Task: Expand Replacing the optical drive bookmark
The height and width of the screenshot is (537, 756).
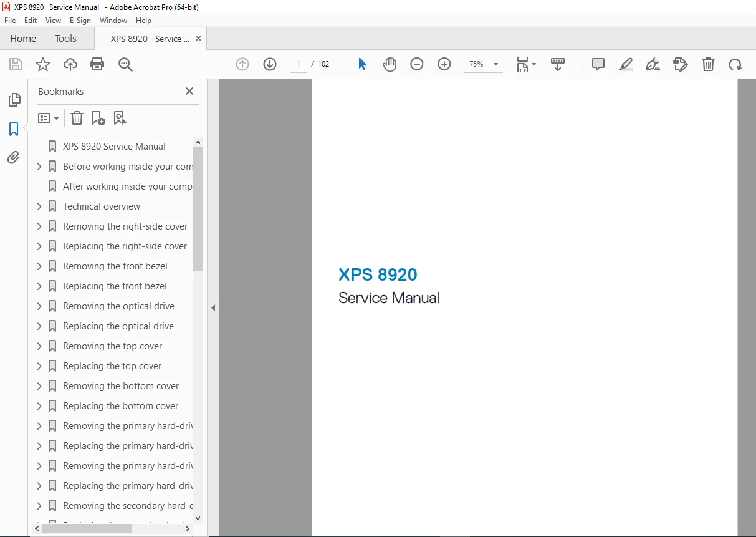Action: pos(39,326)
